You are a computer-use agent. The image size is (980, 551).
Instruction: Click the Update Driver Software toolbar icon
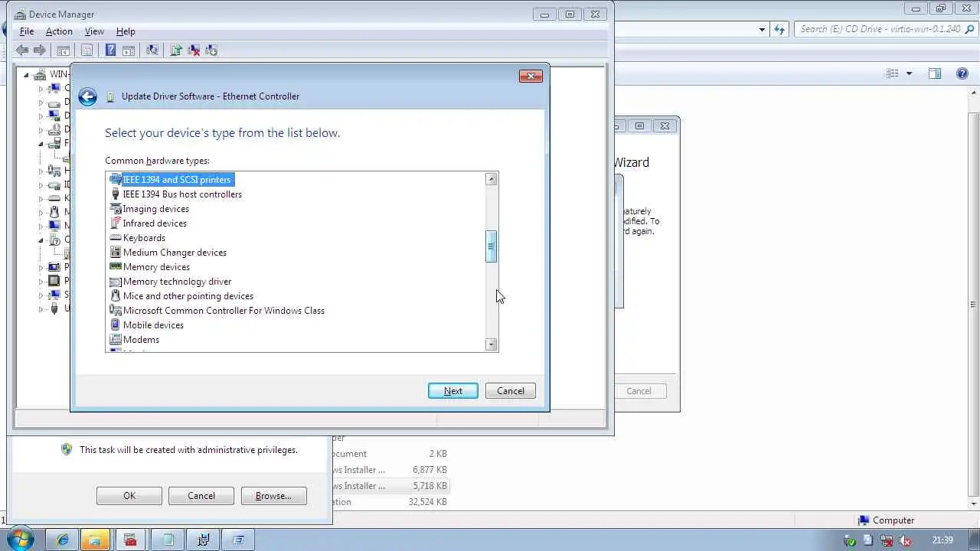176,51
